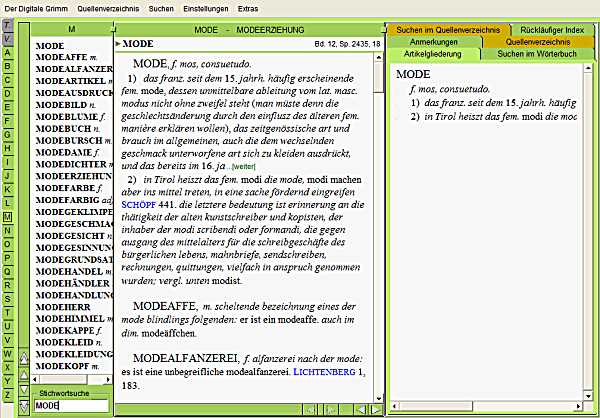Select letter X in the alphabet bar

(7, 367)
